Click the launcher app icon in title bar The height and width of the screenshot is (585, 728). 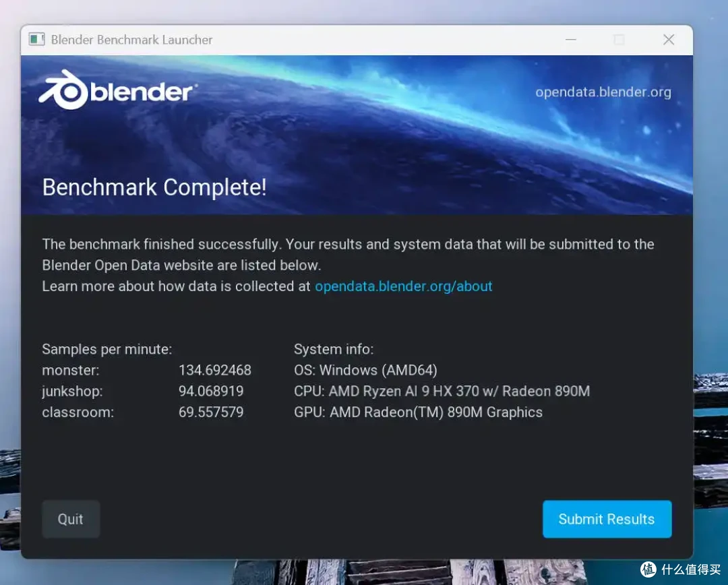(36, 40)
